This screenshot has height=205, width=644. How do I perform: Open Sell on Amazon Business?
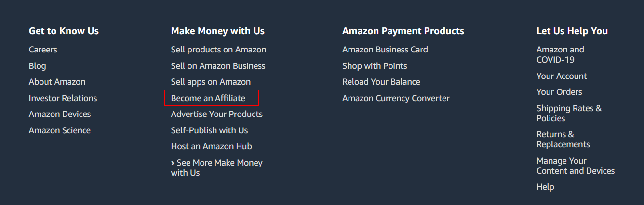[218, 66]
